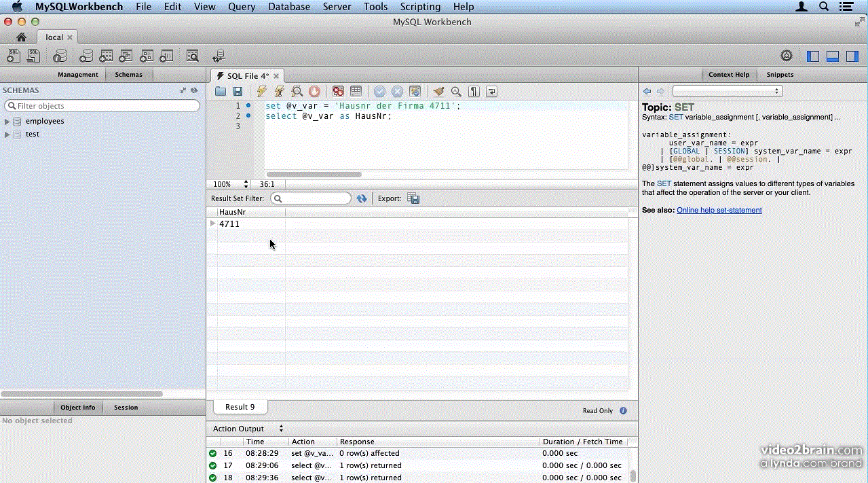Click the SQL editor horizontal scrollbar
868x483 pixels.
[314, 175]
